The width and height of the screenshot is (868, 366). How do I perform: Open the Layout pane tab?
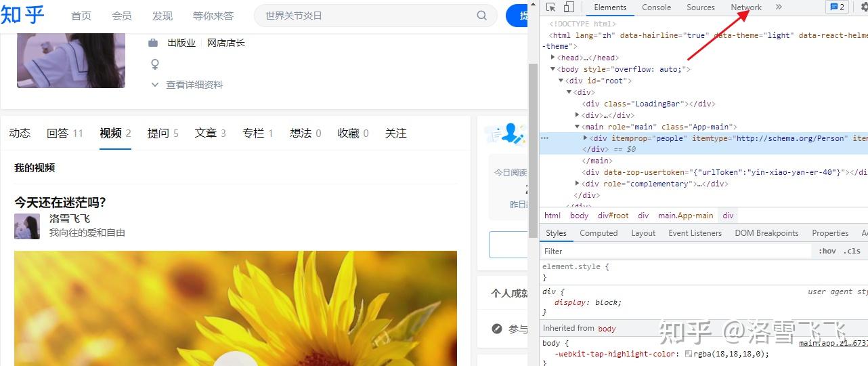coord(643,233)
